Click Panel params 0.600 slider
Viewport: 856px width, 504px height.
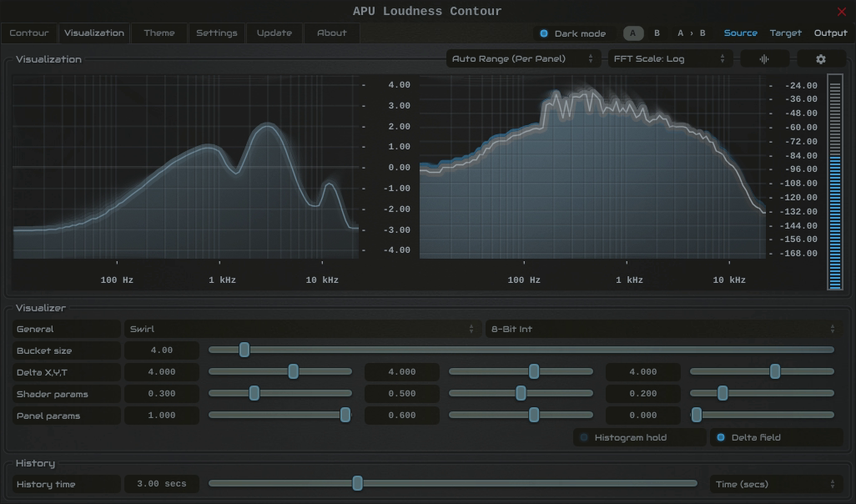[x=521, y=415]
